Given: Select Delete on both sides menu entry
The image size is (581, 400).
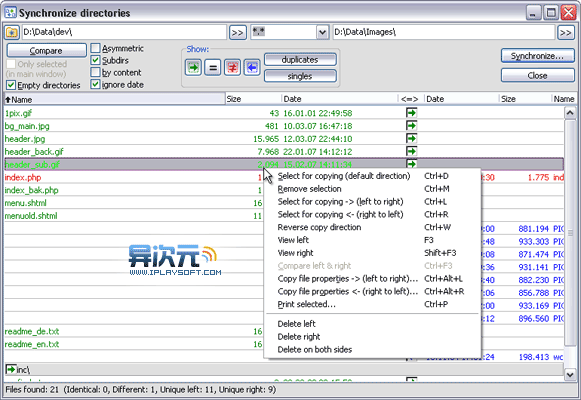Looking at the screenshot, I should [x=315, y=350].
